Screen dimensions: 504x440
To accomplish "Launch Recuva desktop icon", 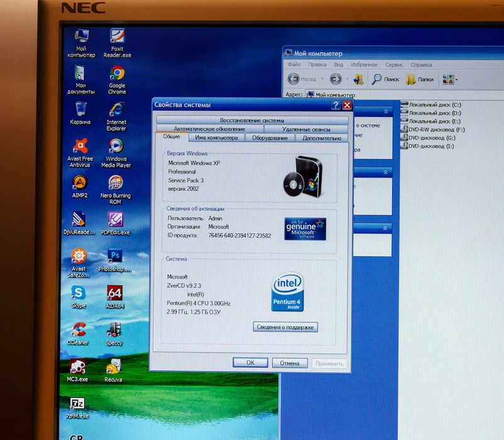I will point(113,371).
